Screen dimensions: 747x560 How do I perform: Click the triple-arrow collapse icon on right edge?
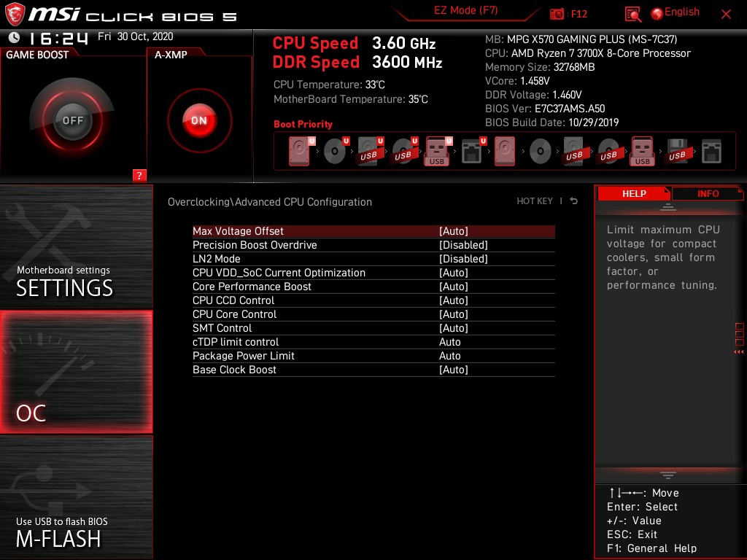(738, 352)
